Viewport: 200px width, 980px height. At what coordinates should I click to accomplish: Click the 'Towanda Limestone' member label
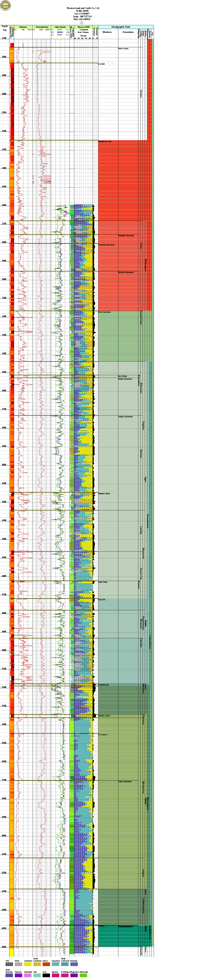click(x=106, y=245)
